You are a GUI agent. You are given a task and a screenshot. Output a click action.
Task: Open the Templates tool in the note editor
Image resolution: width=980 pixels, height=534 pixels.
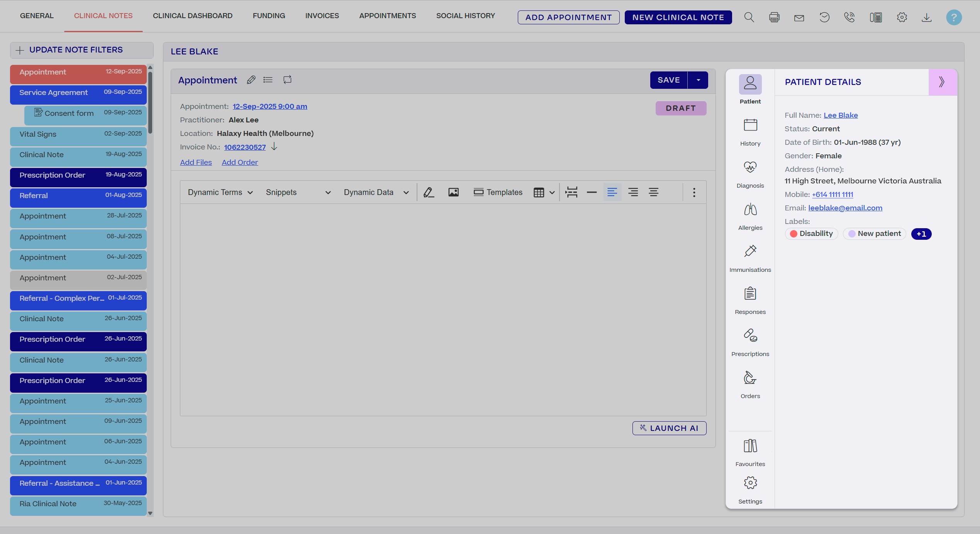click(498, 192)
